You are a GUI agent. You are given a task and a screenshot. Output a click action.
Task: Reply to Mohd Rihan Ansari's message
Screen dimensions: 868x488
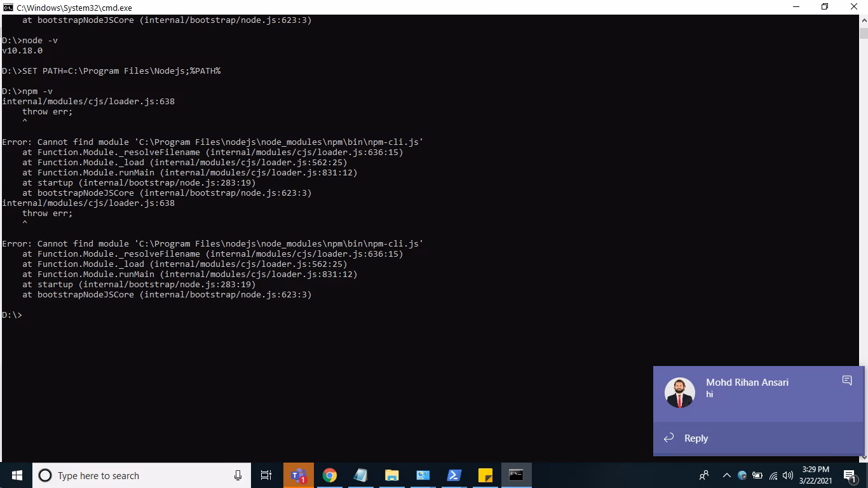[696, 438]
